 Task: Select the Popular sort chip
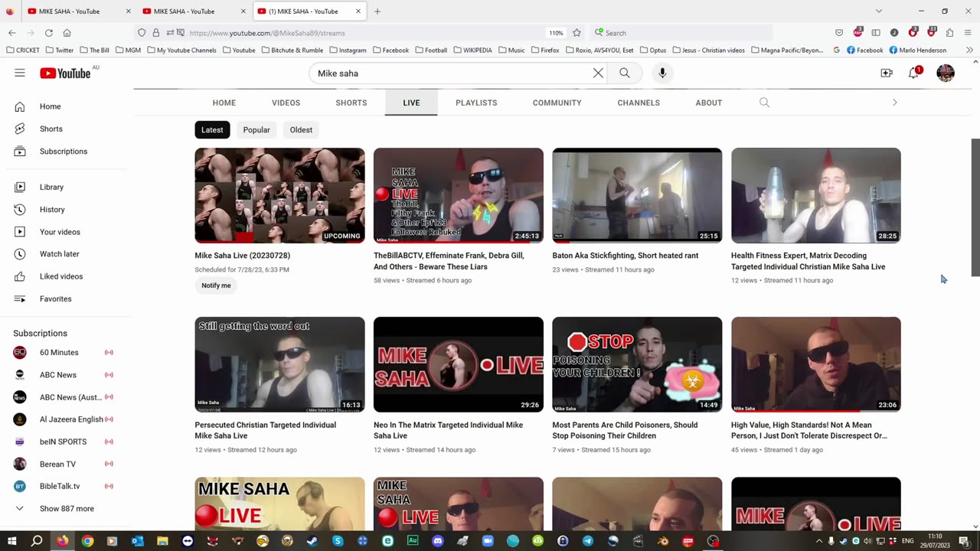click(256, 130)
